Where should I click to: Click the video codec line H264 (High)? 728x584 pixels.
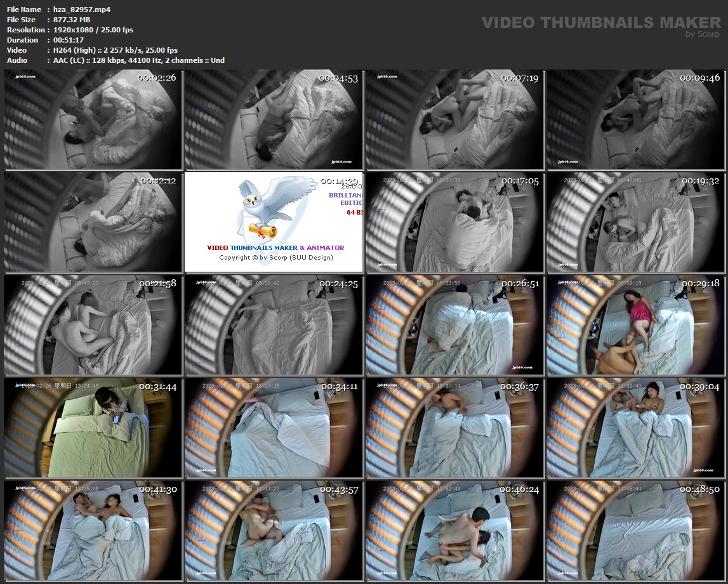(116, 50)
